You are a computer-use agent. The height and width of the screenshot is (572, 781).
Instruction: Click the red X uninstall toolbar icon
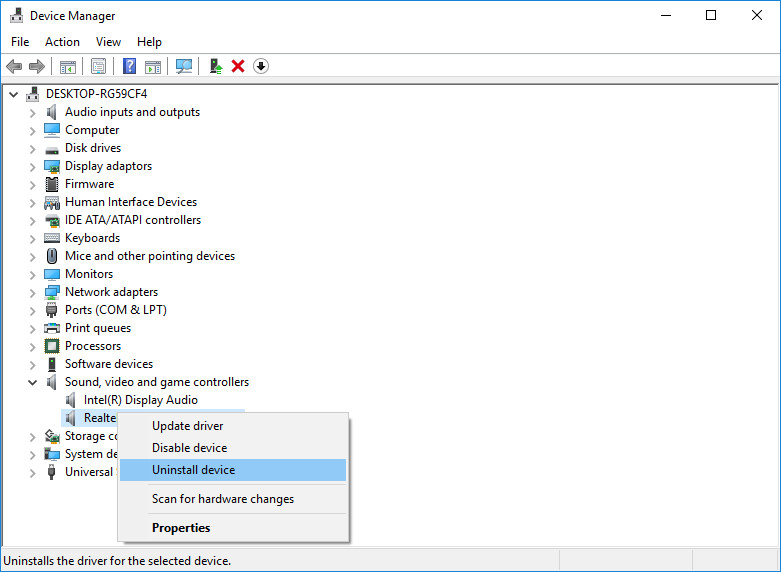(238, 66)
